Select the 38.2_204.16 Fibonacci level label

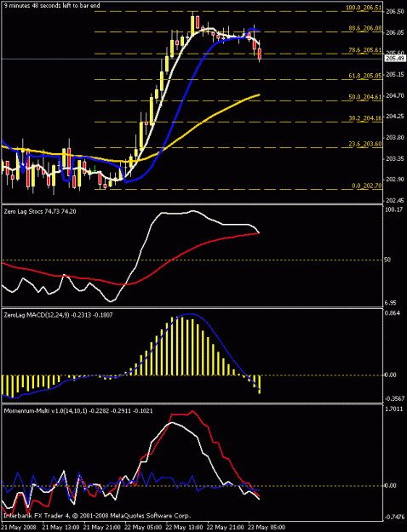coord(365,118)
